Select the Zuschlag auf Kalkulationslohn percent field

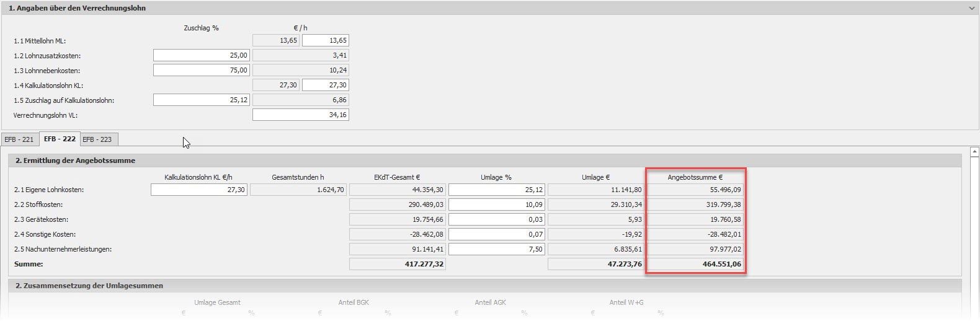point(201,100)
